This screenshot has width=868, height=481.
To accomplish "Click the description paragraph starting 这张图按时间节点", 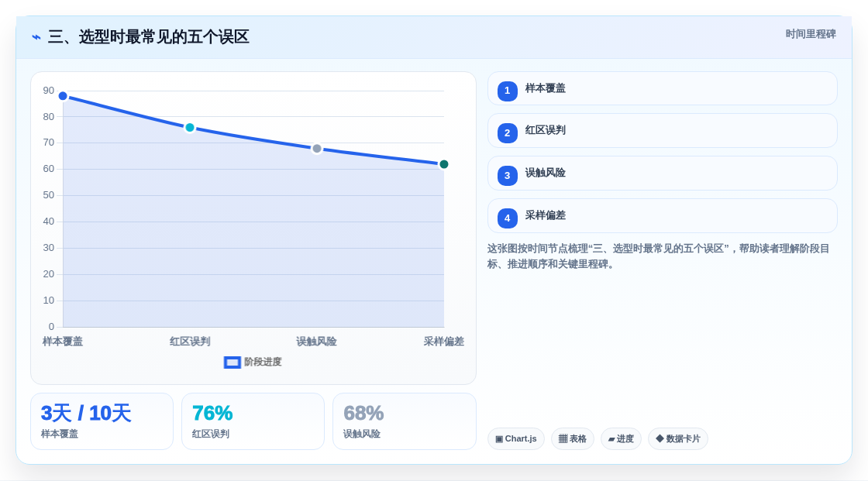I will point(658,256).
